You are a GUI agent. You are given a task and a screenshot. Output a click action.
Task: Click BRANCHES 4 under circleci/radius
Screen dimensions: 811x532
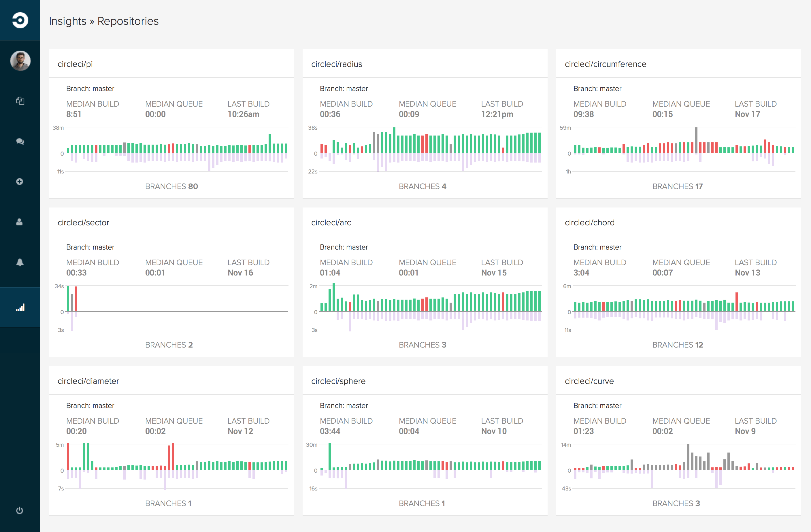tap(423, 186)
